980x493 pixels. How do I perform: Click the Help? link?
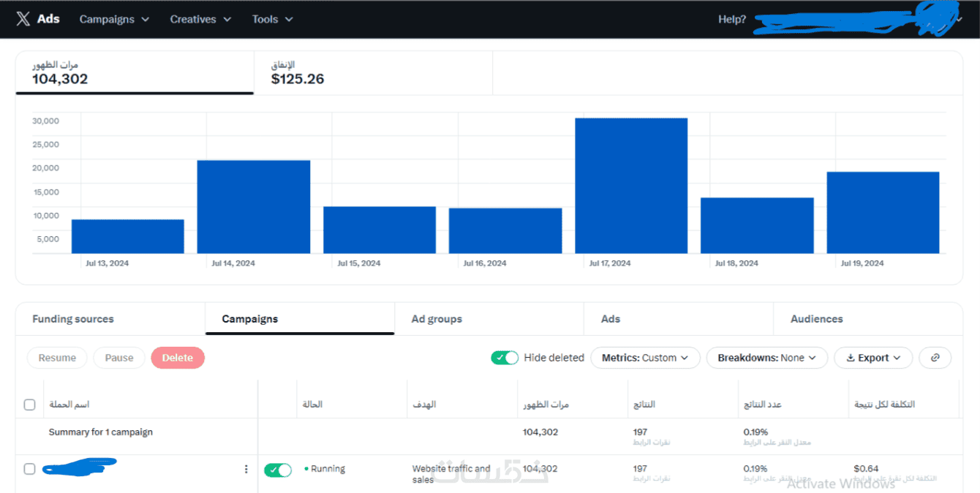[x=732, y=19]
